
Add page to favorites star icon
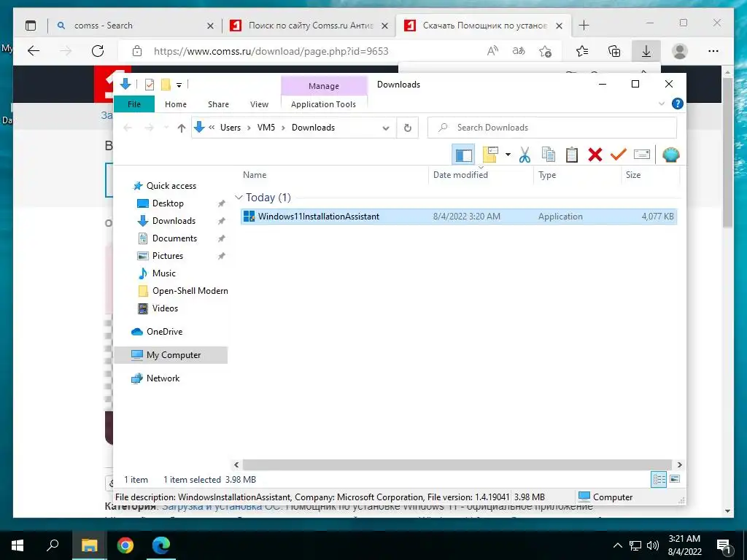tap(546, 51)
